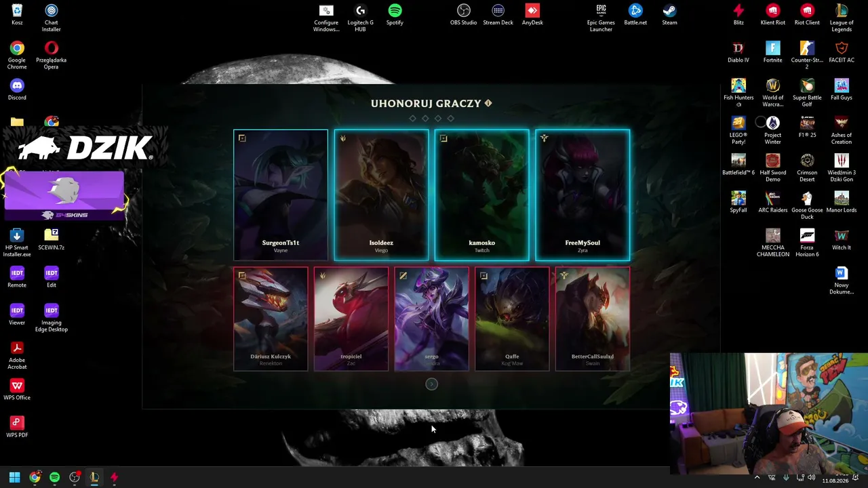Launch Battlefield 6 from the desktop

pyautogui.click(x=738, y=165)
